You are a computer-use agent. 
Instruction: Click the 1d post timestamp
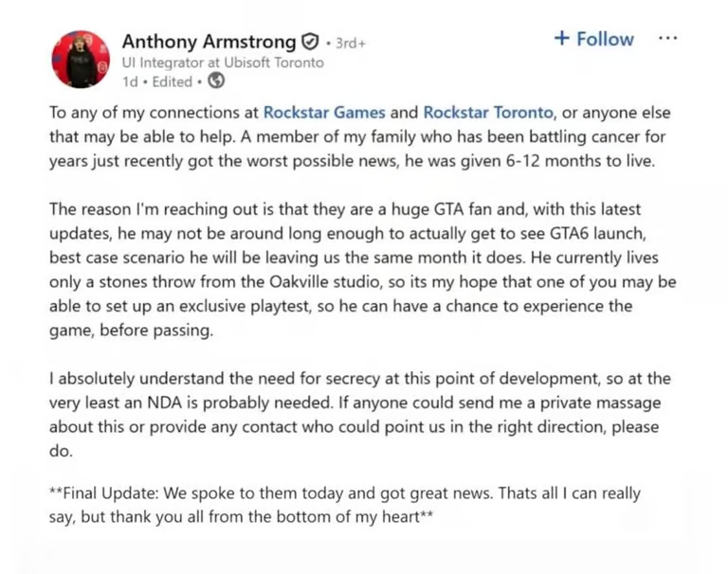click(x=131, y=81)
